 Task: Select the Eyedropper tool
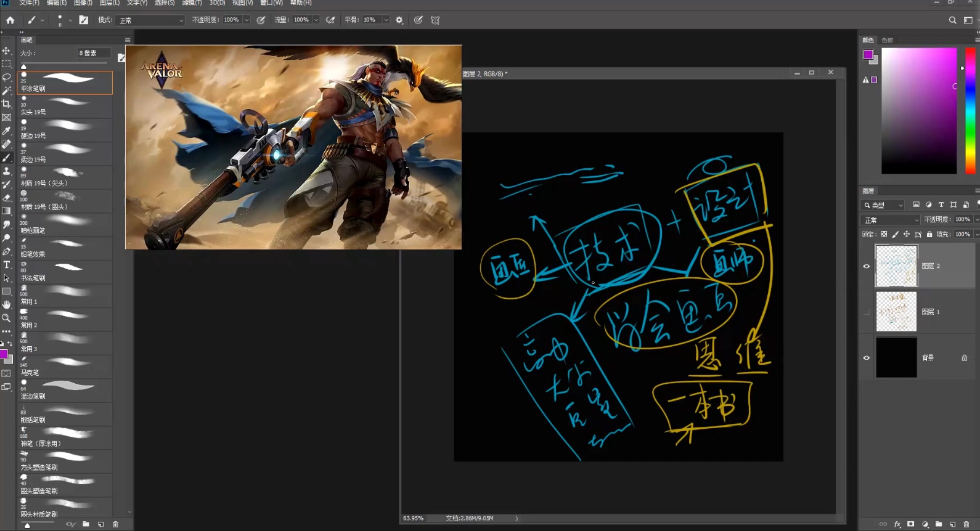coord(6,131)
